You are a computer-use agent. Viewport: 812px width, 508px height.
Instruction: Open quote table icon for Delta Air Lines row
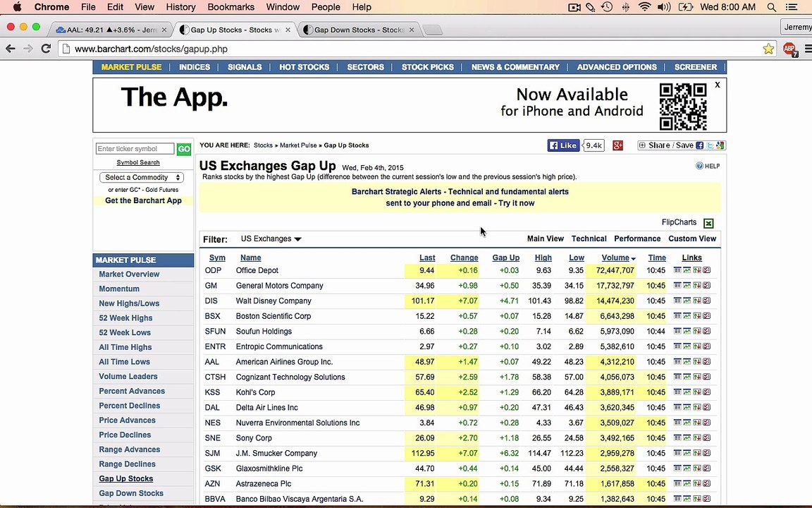click(677, 407)
